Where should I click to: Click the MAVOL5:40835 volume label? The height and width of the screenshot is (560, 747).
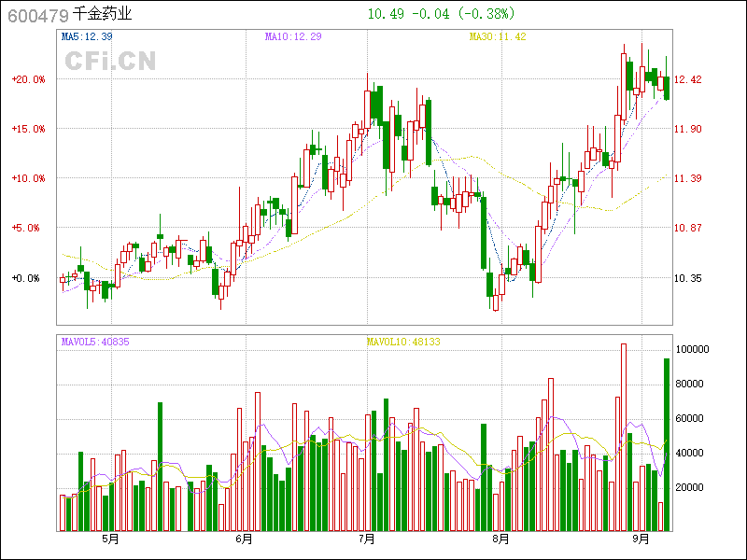pos(95,343)
